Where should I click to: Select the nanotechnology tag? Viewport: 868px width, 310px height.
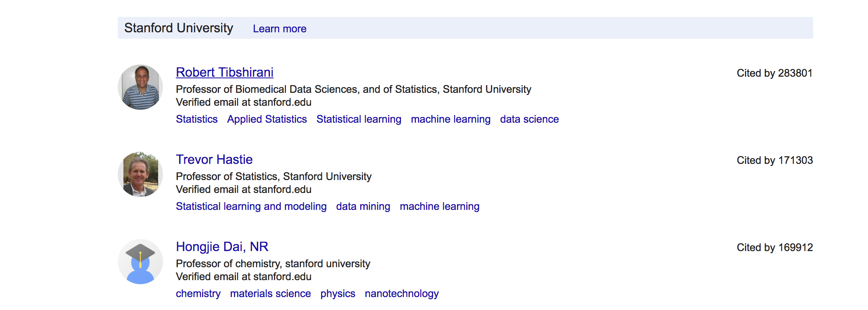[401, 293]
